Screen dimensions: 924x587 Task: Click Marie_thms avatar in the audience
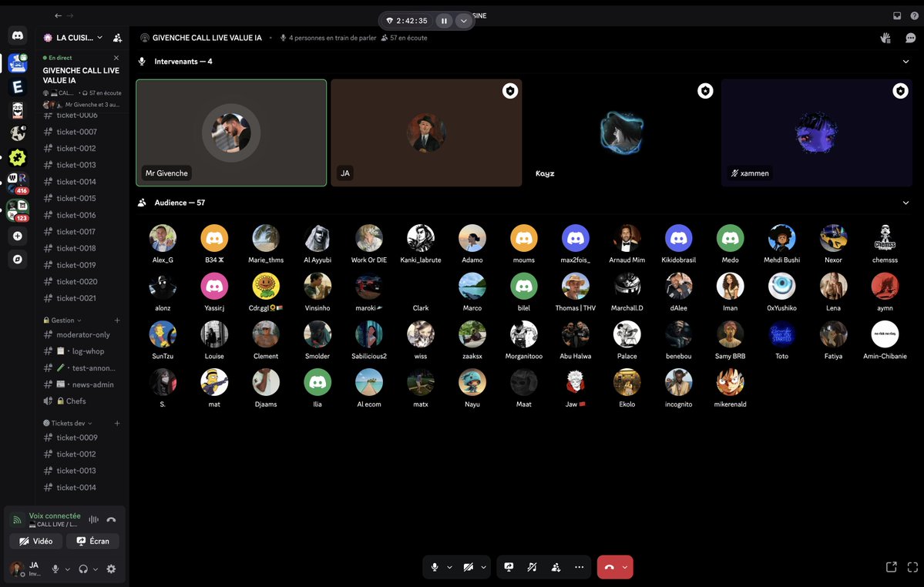pos(266,238)
